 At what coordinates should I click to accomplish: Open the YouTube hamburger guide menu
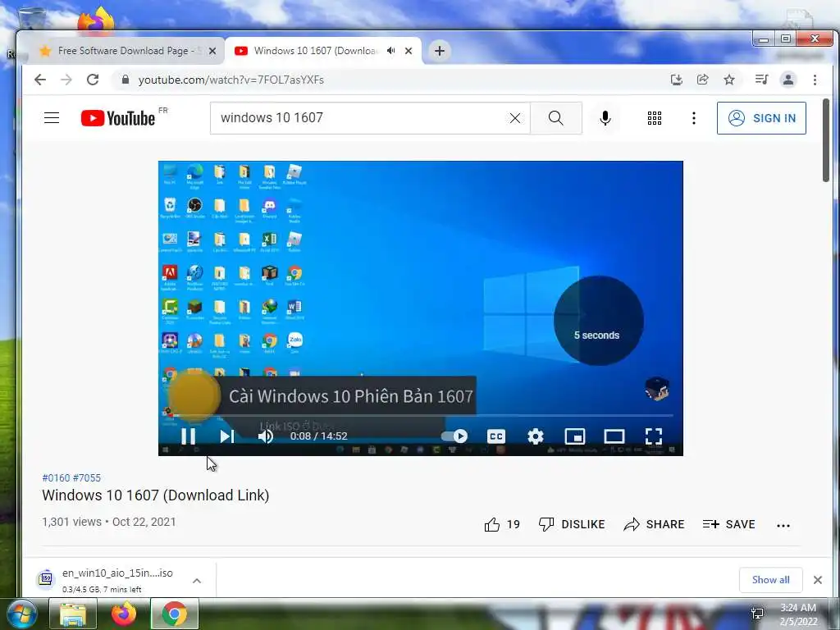52,118
